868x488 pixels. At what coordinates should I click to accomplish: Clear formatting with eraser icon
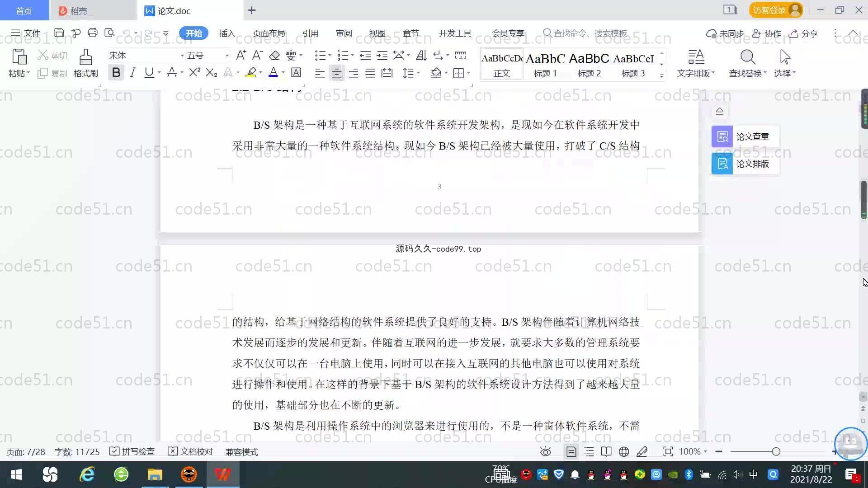[x=274, y=55]
